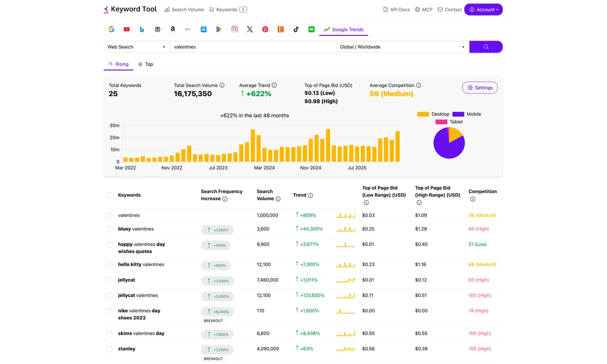Switch to the YouTube keyword source

coord(126,29)
